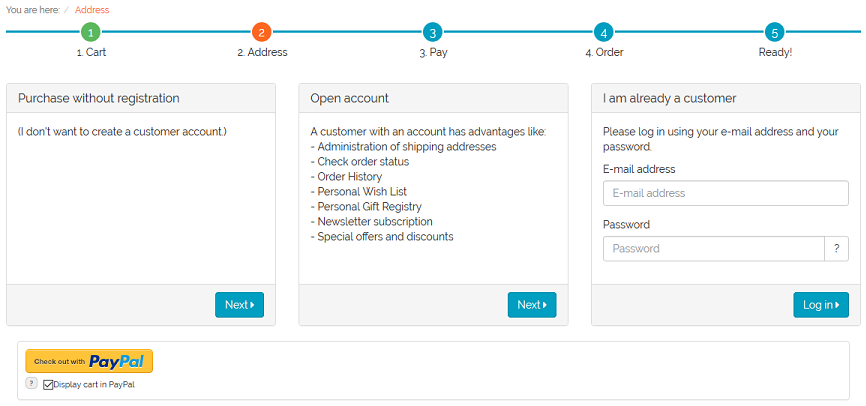Click the Log in button
Viewport: 866px width, 406px height.
821,305
